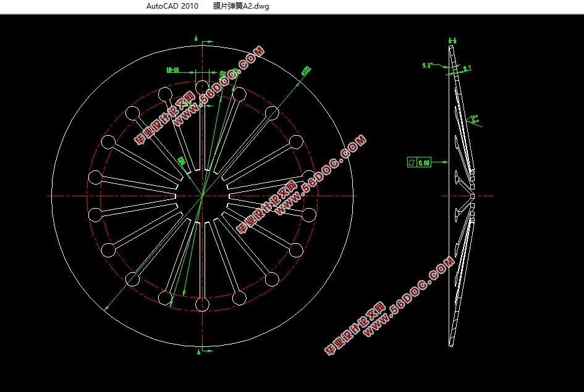Select the topmost round hole on the spring
Screen dimensions: 584x392
click(x=202, y=86)
